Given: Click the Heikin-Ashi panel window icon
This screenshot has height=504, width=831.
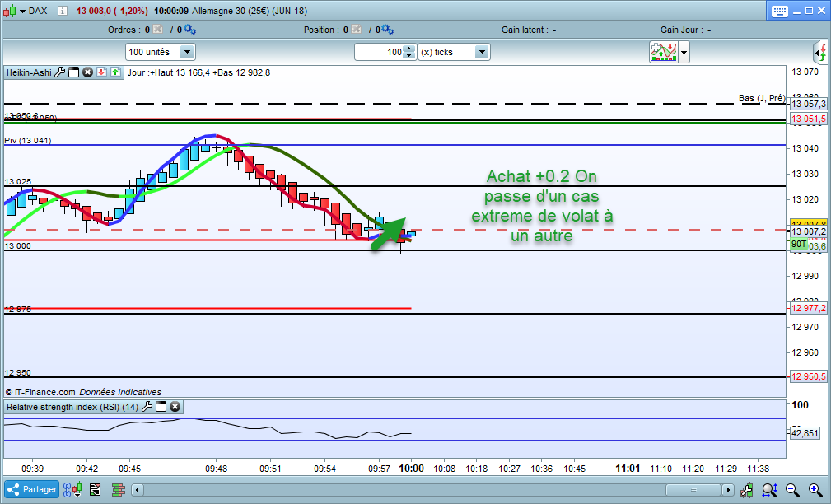Looking at the screenshot, I should pos(74,72).
